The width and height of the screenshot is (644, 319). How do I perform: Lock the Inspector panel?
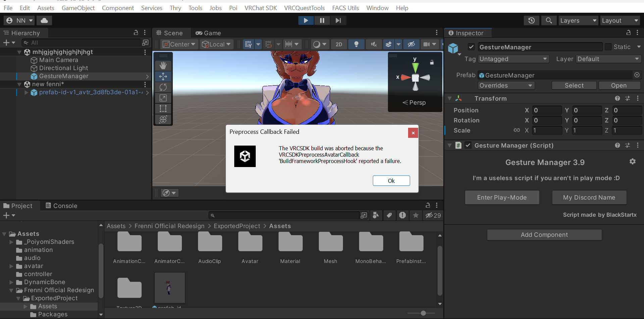[x=629, y=33]
